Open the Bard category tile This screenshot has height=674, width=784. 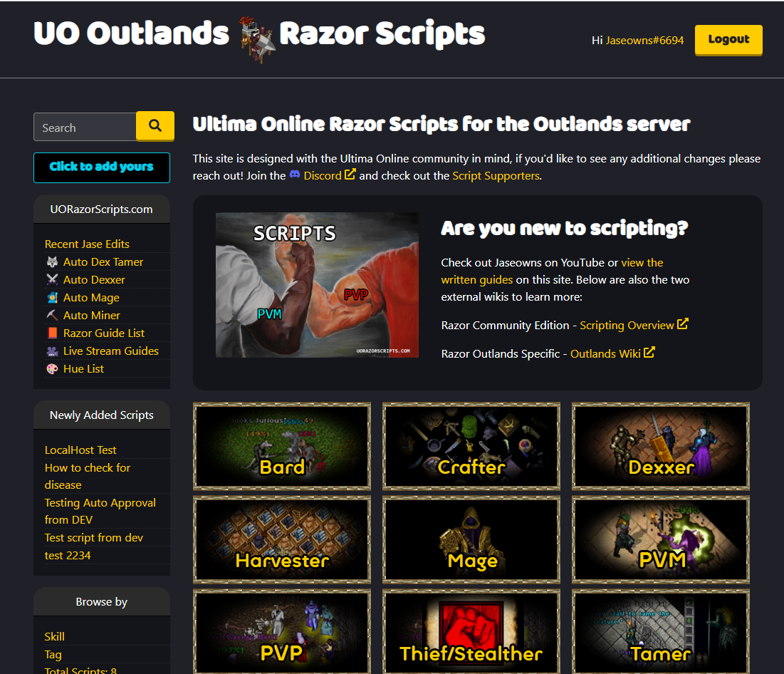click(x=282, y=447)
